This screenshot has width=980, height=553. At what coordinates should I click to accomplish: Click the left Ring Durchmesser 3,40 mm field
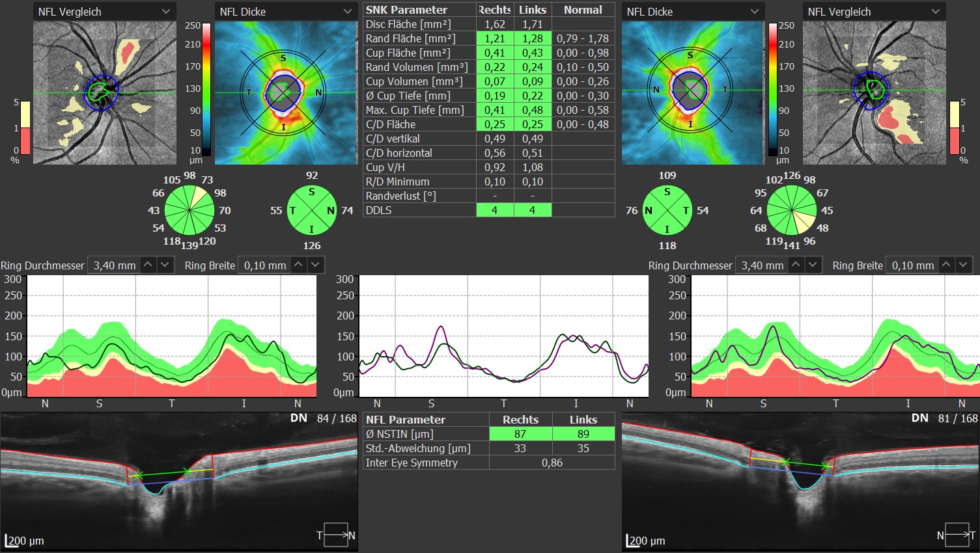coord(114,265)
